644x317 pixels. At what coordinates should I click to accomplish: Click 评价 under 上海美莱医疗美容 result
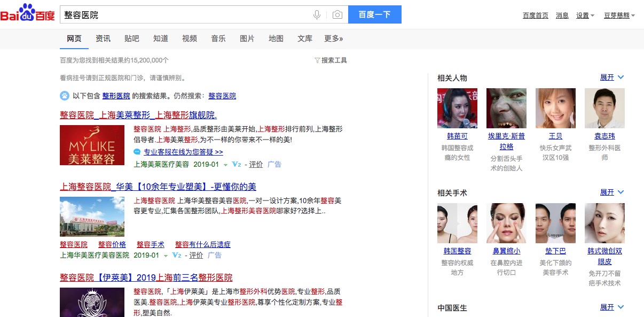pos(256,165)
